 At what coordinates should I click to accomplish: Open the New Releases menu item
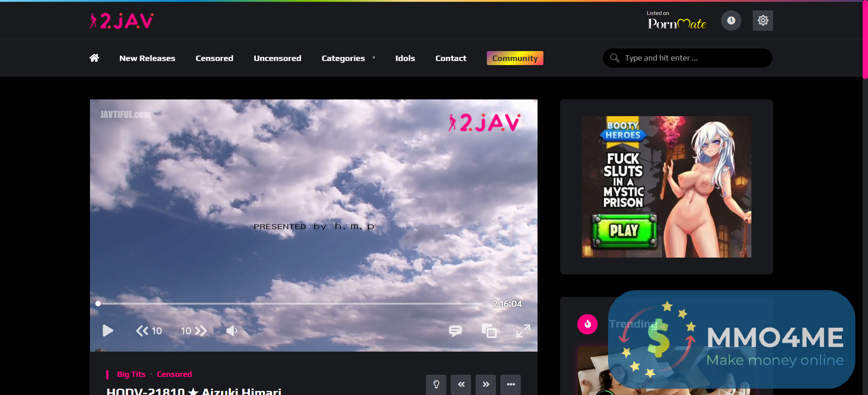[x=147, y=58]
